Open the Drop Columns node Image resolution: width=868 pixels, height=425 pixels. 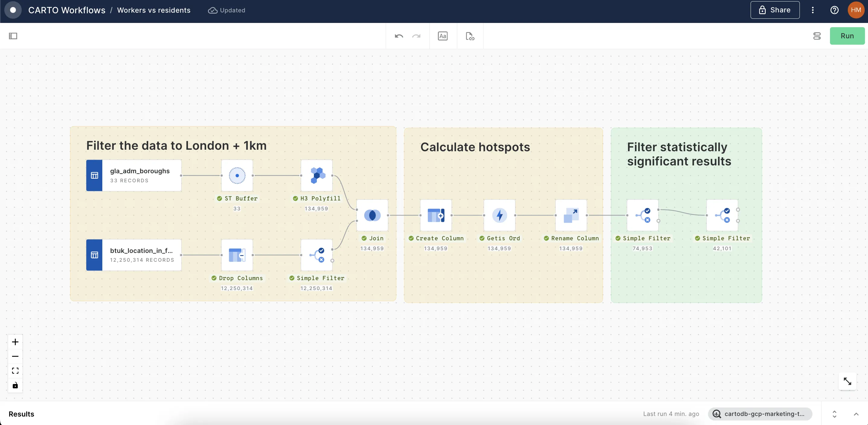pos(237,255)
